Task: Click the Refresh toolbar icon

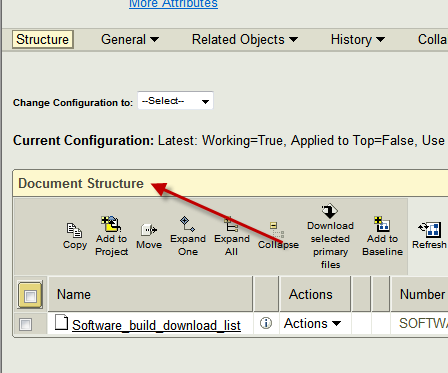Action: pos(429,229)
